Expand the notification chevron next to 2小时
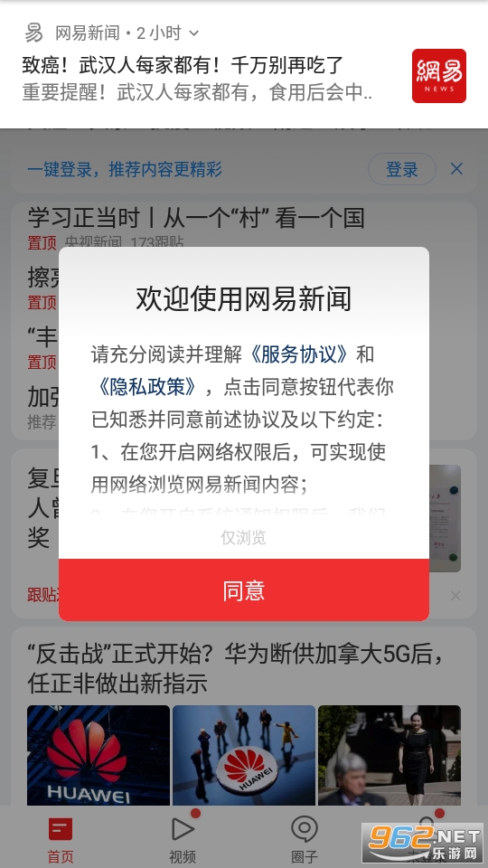Screen dimensions: 488x868 coord(193,33)
